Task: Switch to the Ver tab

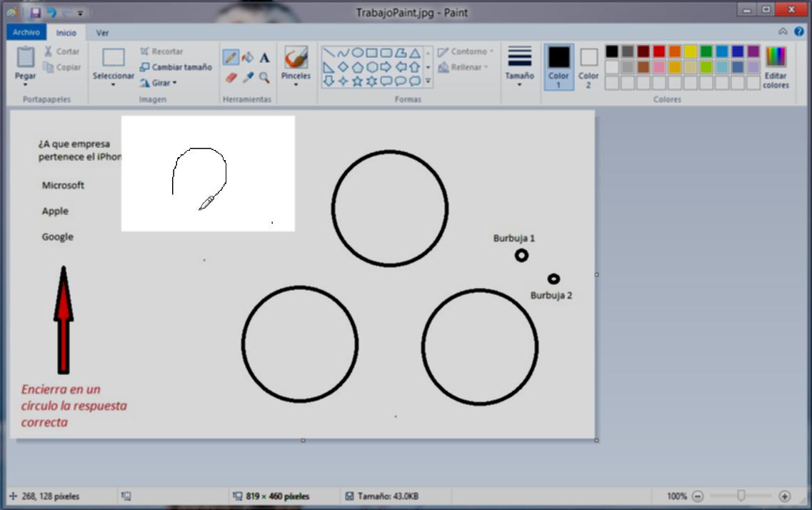Action: coord(102,32)
